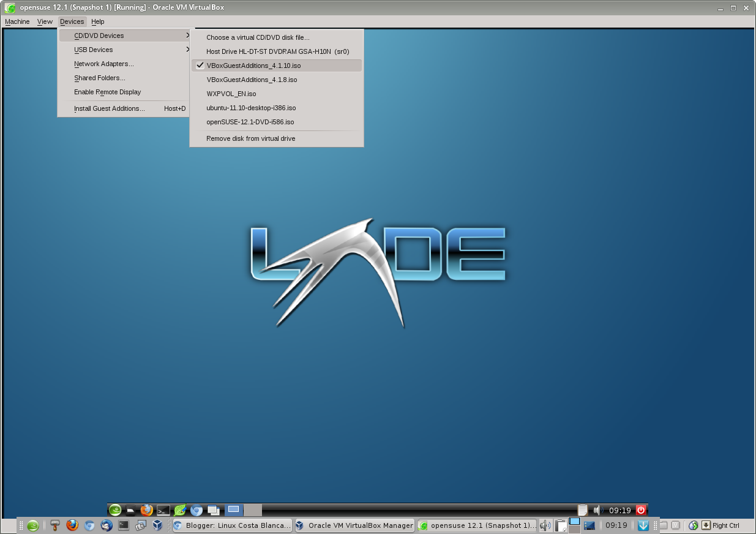This screenshot has width=756, height=534.
Task: Launch Chromium from the host panel
Action: click(x=89, y=525)
